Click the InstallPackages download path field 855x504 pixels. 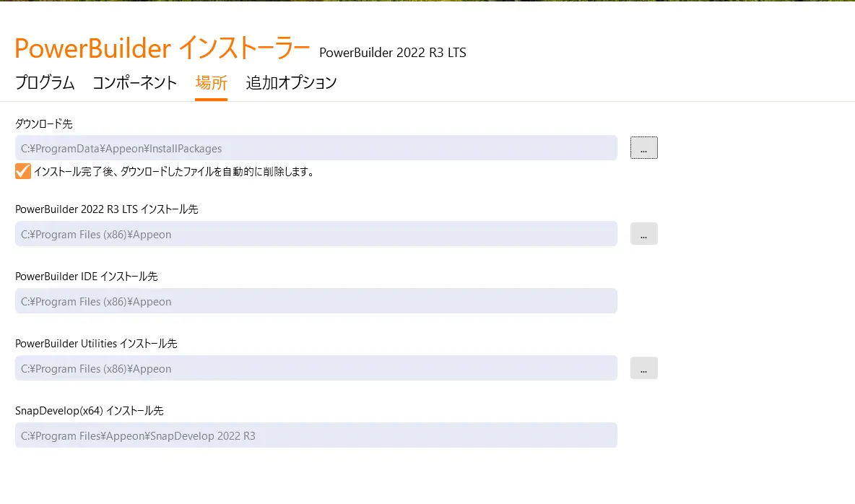[x=316, y=148]
